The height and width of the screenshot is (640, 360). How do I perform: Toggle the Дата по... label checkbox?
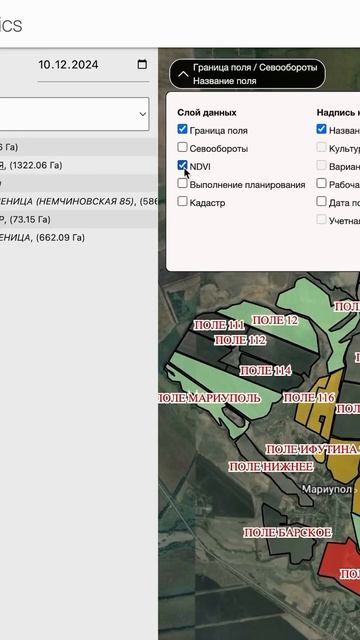coord(322,201)
